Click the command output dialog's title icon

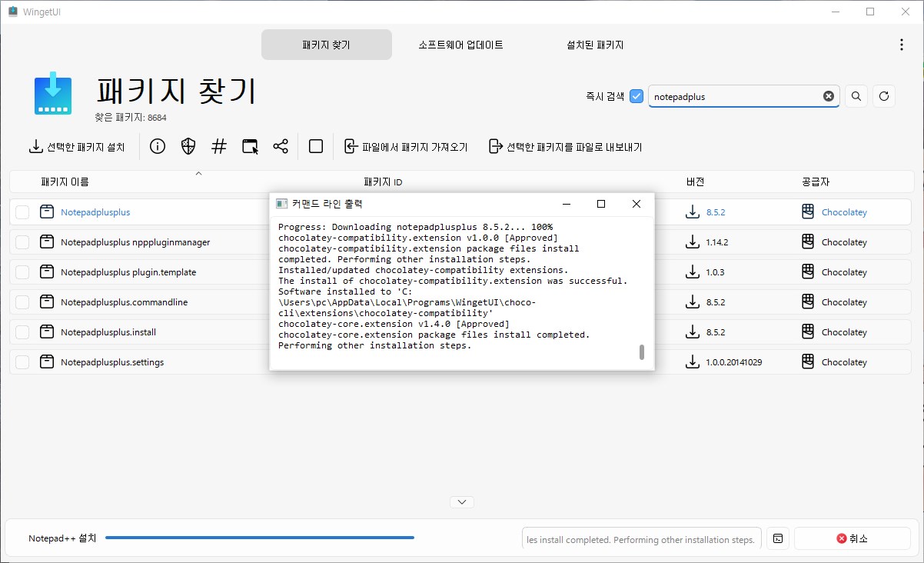pos(281,204)
